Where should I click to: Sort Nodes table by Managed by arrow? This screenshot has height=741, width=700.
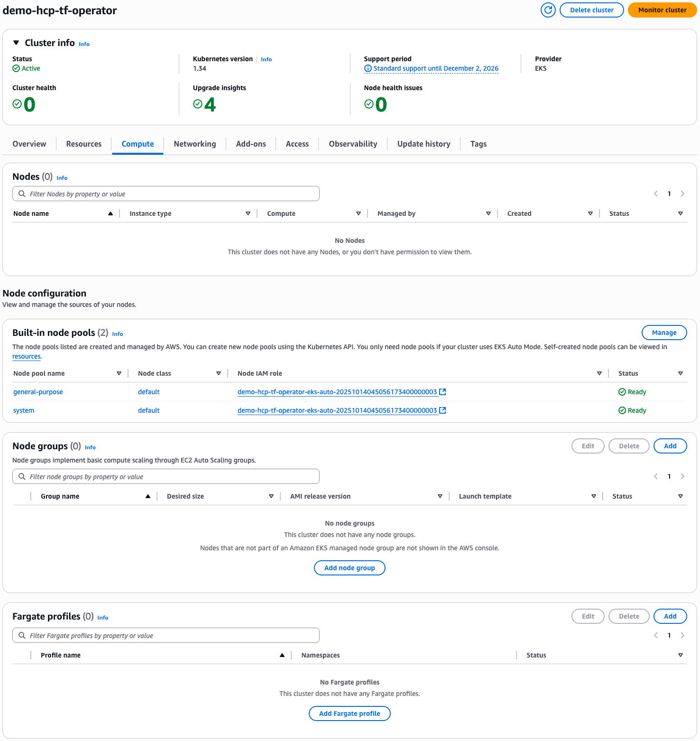tap(488, 213)
